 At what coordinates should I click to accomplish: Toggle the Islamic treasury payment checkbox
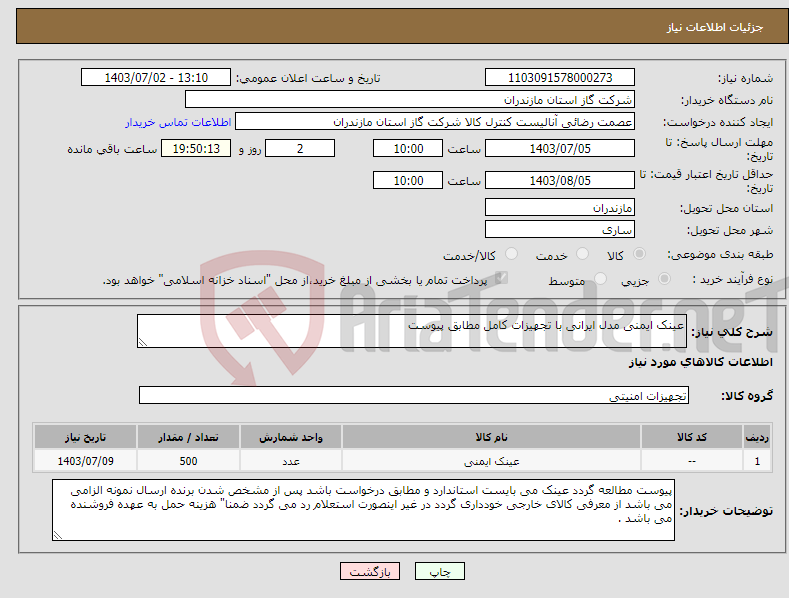click(x=501, y=278)
